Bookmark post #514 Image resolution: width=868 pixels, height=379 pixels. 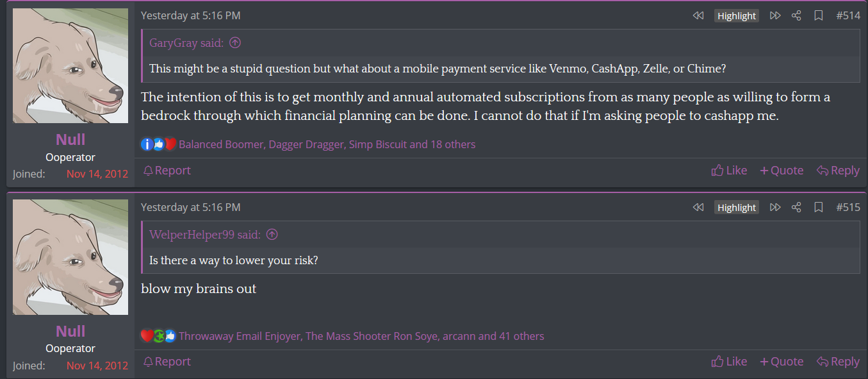tap(819, 15)
